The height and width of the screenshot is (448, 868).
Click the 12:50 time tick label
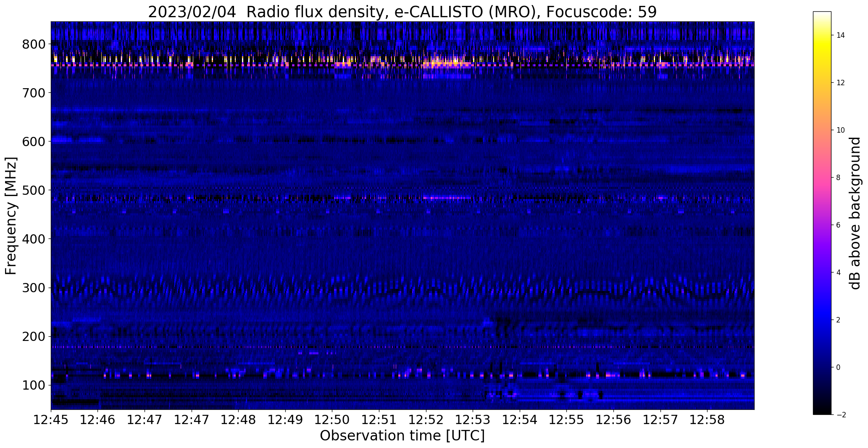click(332, 420)
